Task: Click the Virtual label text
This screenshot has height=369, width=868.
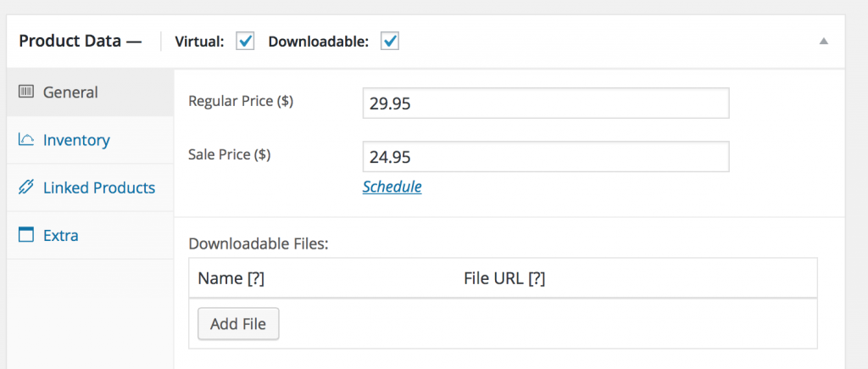Action: click(x=199, y=42)
